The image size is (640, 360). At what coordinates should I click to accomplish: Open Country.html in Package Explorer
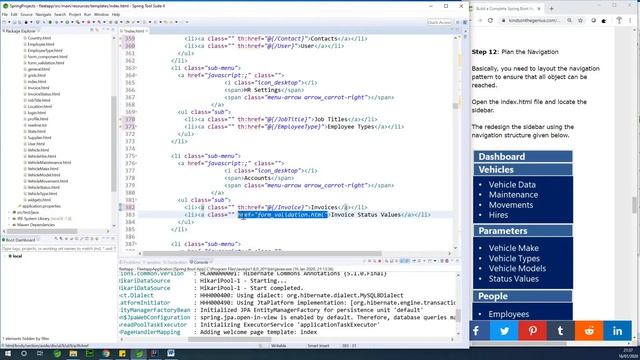39,38
